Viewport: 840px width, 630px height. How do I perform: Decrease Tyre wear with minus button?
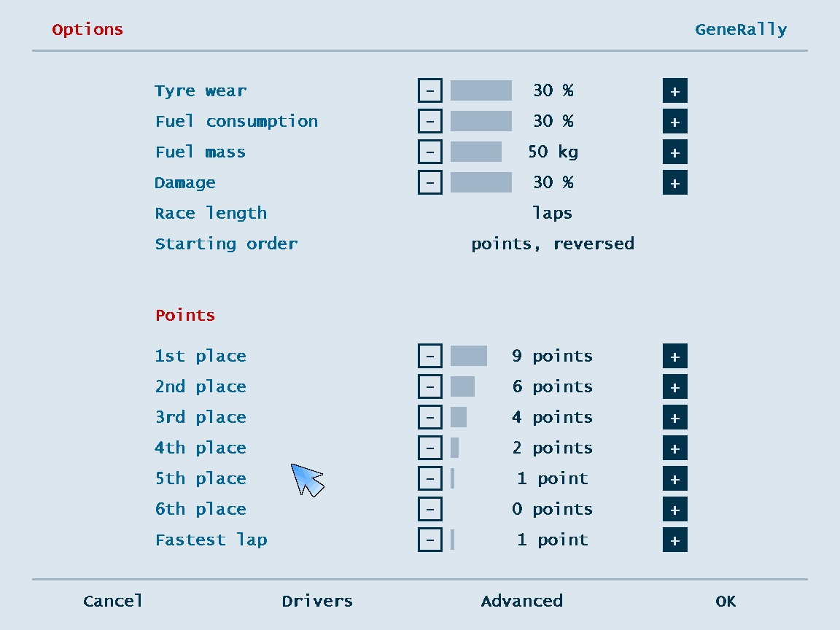pyautogui.click(x=429, y=90)
